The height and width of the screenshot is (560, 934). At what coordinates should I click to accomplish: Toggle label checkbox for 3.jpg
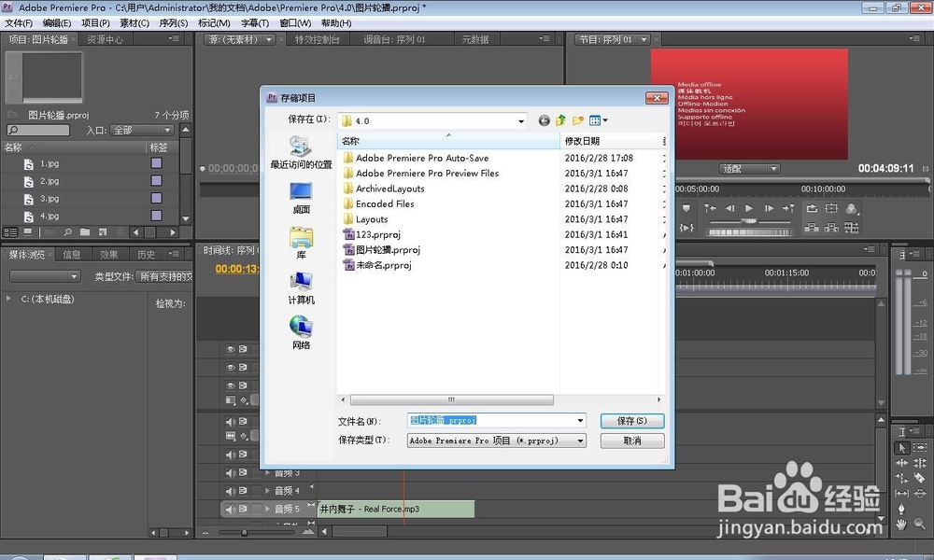(x=157, y=198)
